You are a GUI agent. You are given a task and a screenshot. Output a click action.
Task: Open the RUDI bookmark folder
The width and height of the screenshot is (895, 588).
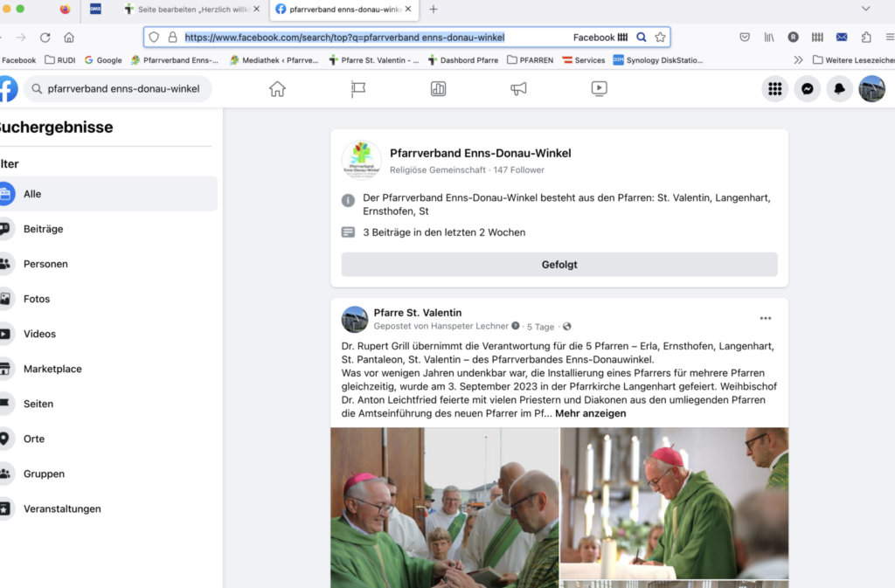pos(60,60)
